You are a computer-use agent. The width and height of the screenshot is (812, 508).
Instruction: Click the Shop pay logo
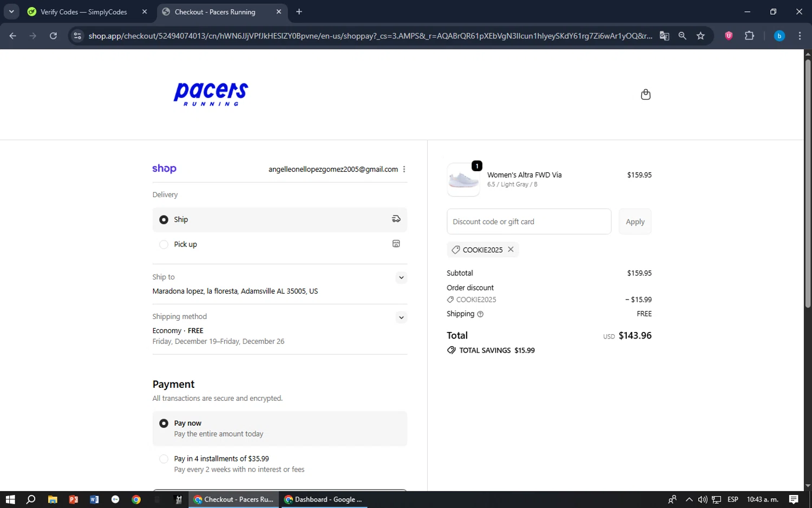pyautogui.click(x=165, y=169)
